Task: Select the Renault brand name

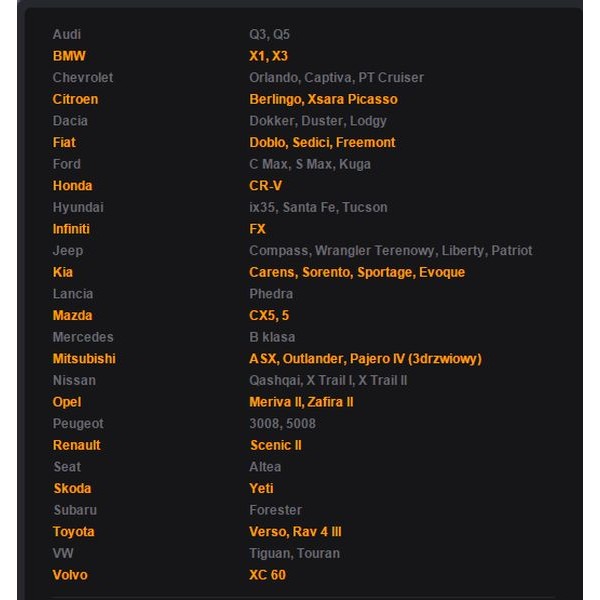Action: 77,445
